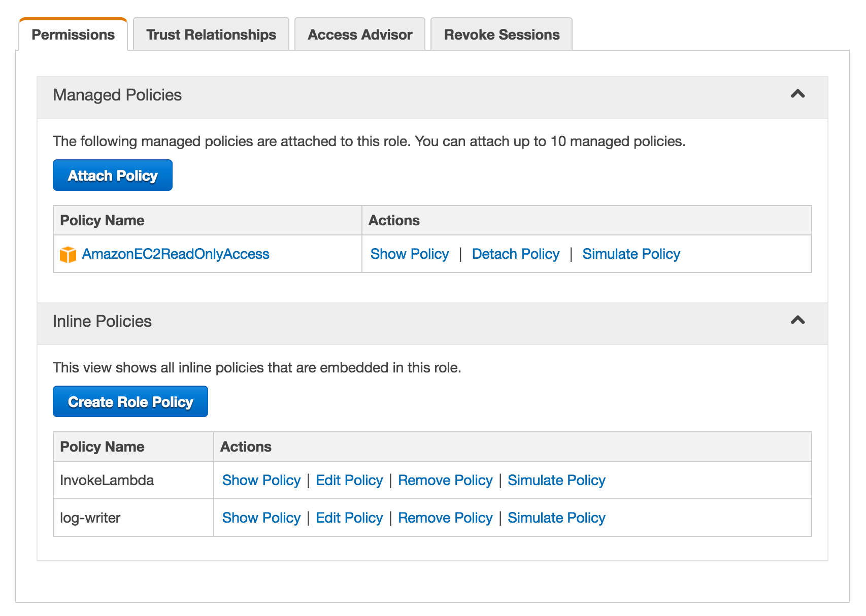Open the AmazonEC2ReadOnlyAccess policy link

click(176, 254)
